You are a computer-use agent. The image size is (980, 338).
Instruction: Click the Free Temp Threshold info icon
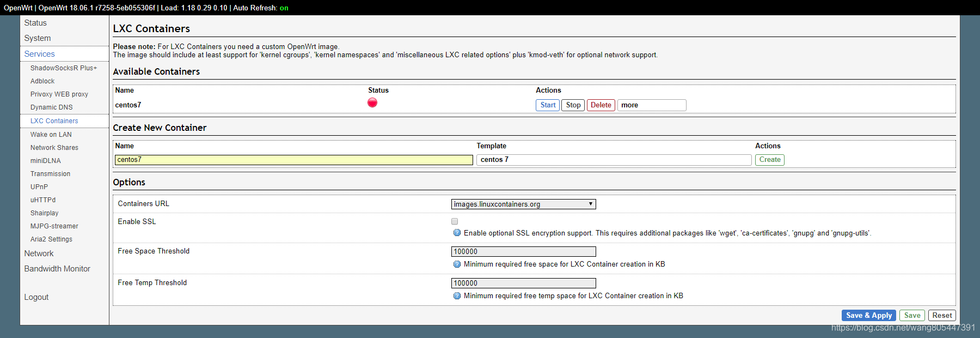[x=457, y=295]
